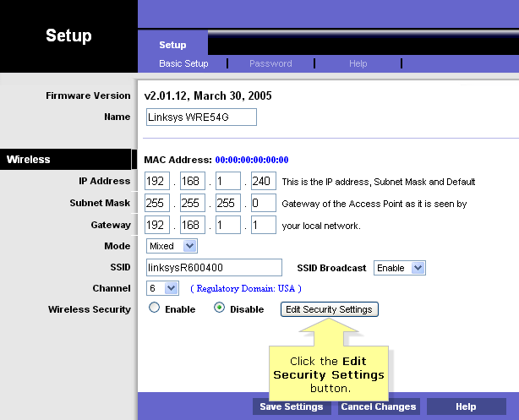Click the bottom Help button
The image size is (519, 420).
(466, 406)
